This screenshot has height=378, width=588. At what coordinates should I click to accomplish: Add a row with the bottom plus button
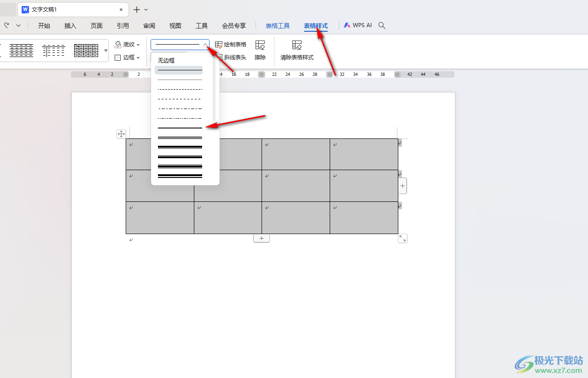coord(262,238)
